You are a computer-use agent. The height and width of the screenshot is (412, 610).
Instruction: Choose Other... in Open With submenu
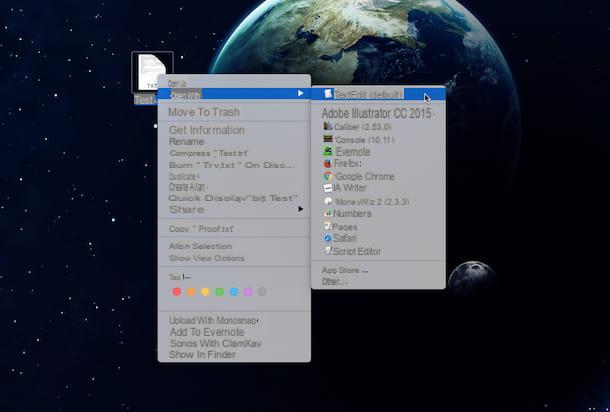(335, 282)
